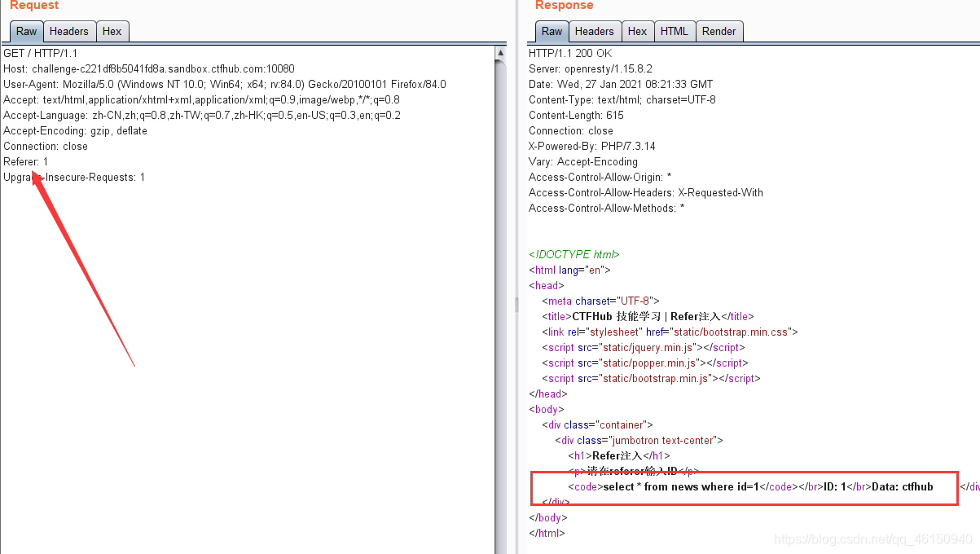
Task: Click the <!DOCTYPE html> line
Action: pos(574,255)
